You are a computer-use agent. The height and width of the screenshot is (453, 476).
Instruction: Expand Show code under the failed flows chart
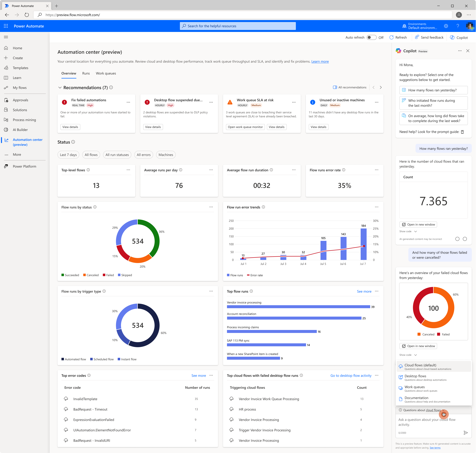pyautogui.click(x=408, y=355)
